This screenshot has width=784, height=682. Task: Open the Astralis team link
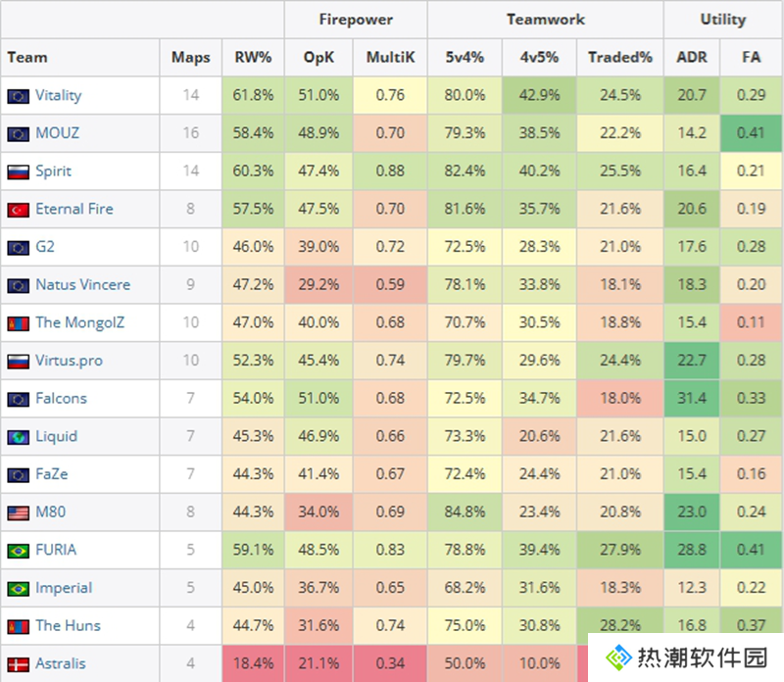[61, 663]
